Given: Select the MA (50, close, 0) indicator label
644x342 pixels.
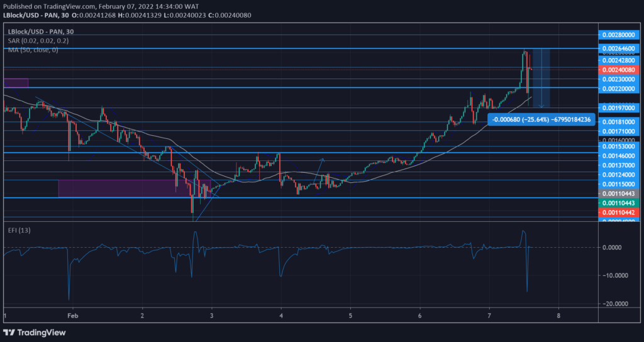Looking at the screenshot, I should pos(33,50).
